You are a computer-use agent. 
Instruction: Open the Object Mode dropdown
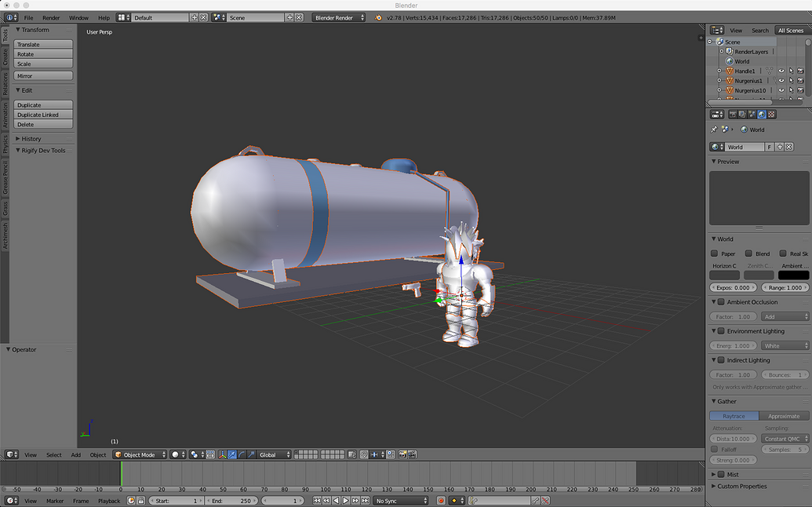pyautogui.click(x=140, y=454)
